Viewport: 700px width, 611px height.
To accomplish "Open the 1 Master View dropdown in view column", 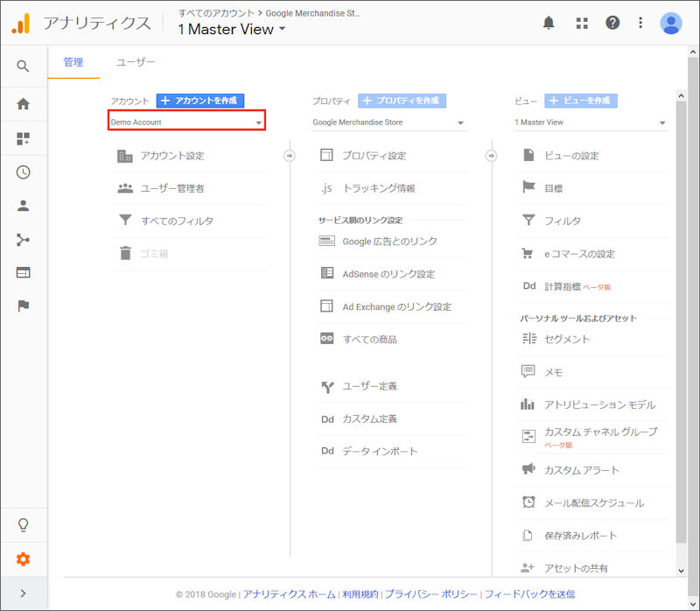I will 591,123.
